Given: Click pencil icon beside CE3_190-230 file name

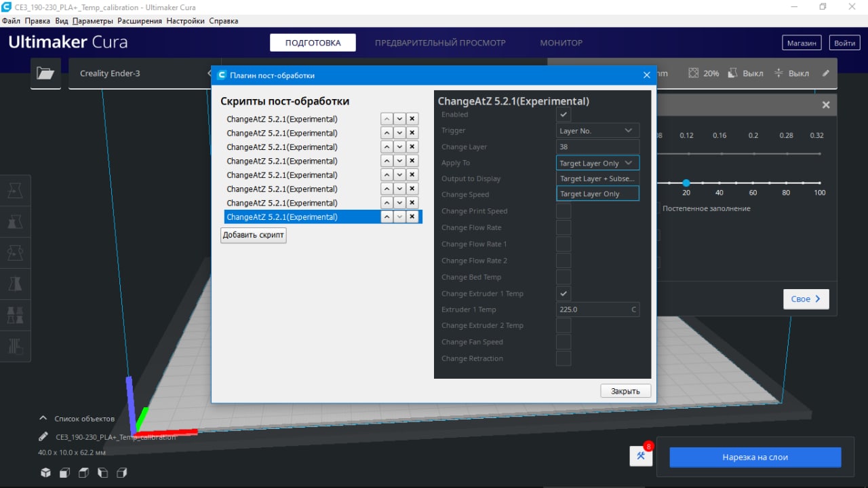Looking at the screenshot, I should point(43,436).
